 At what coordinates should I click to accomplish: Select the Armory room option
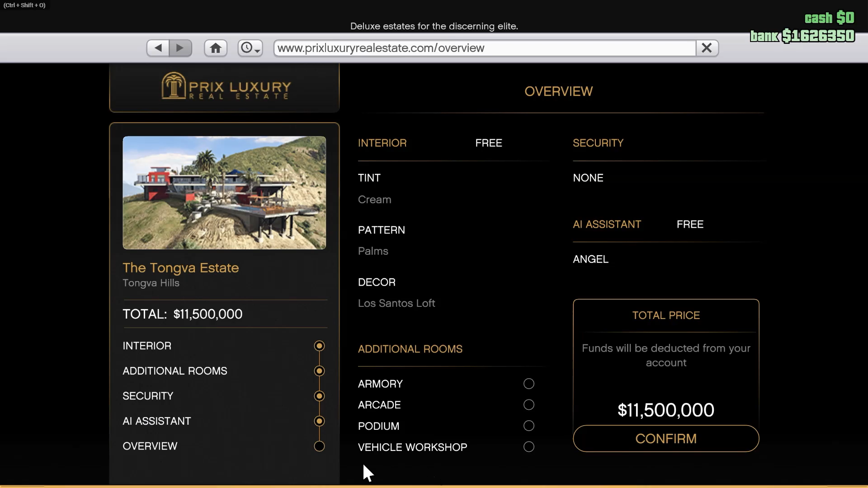click(x=528, y=384)
